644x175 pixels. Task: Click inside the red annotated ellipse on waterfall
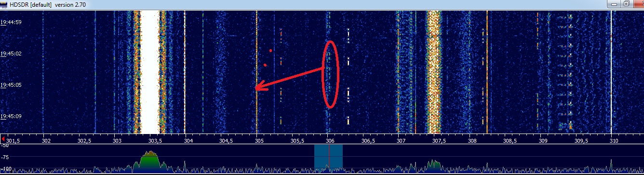tap(330, 74)
